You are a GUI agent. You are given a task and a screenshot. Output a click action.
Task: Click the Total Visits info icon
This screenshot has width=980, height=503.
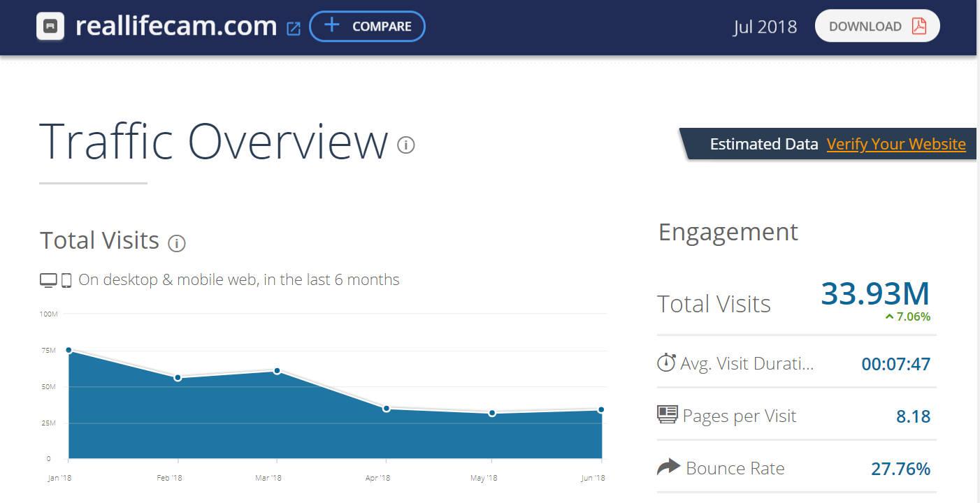(177, 243)
